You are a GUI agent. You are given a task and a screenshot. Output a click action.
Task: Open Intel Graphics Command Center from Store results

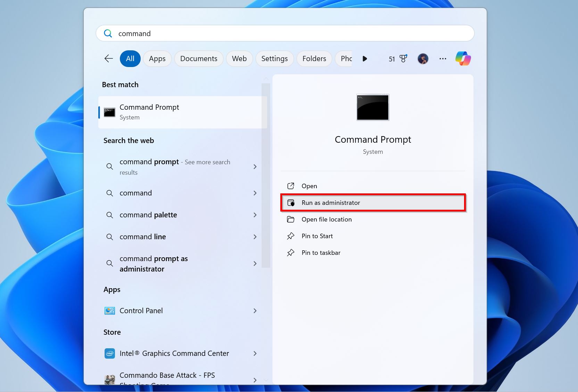[x=174, y=353]
